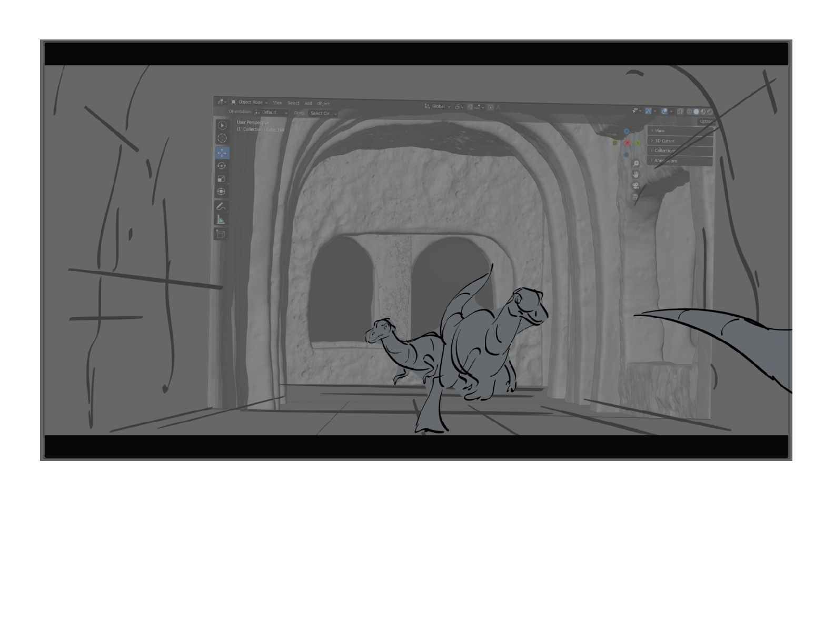Screen dimensions: 834x644
Task: Click the Collection | Cube text
Action: tap(261, 129)
